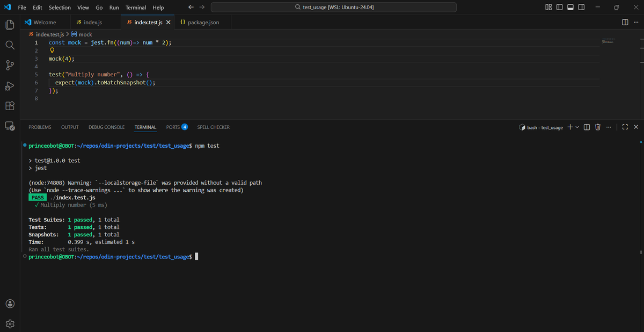Go back with the left arrow
This screenshot has width=644, height=332.
[x=192, y=7]
